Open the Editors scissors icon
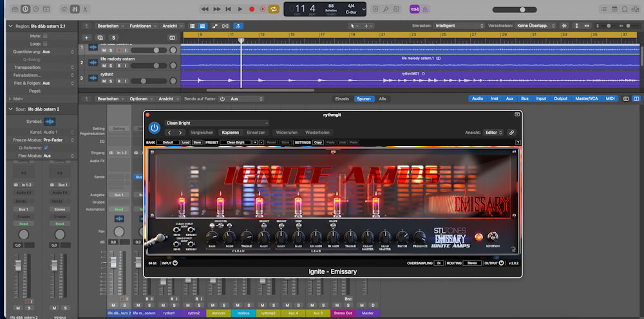 point(85,8)
